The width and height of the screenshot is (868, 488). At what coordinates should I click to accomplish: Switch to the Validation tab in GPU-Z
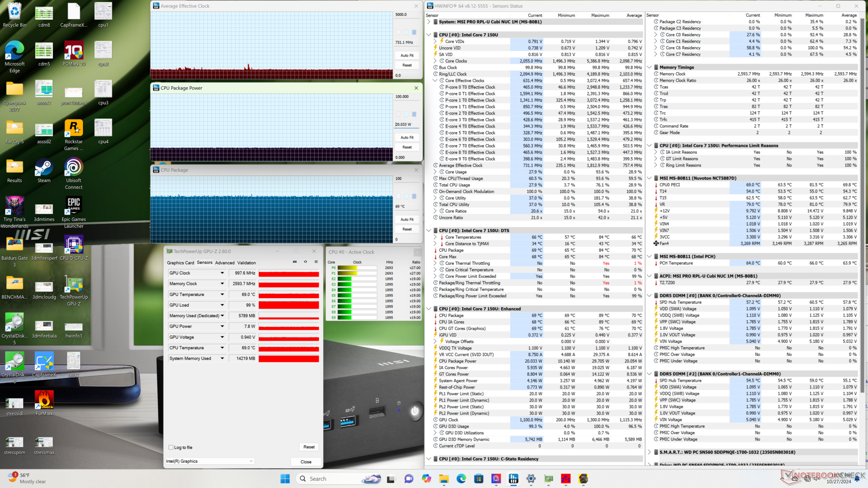pyautogui.click(x=246, y=263)
